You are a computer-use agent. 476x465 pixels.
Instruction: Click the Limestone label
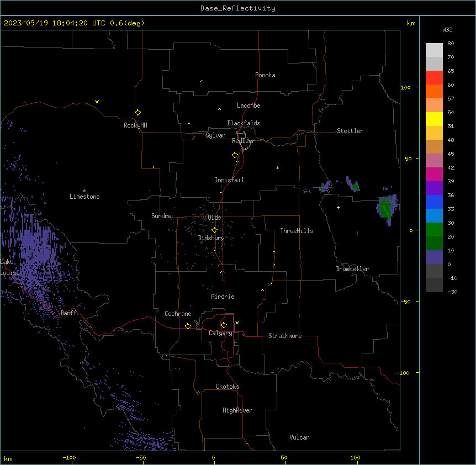(x=84, y=197)
